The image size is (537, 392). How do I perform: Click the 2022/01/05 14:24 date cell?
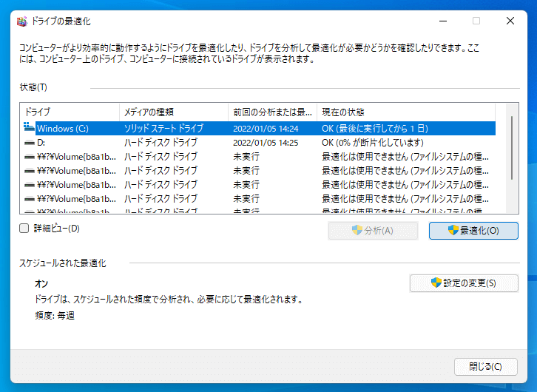click(x=266, y=129)
